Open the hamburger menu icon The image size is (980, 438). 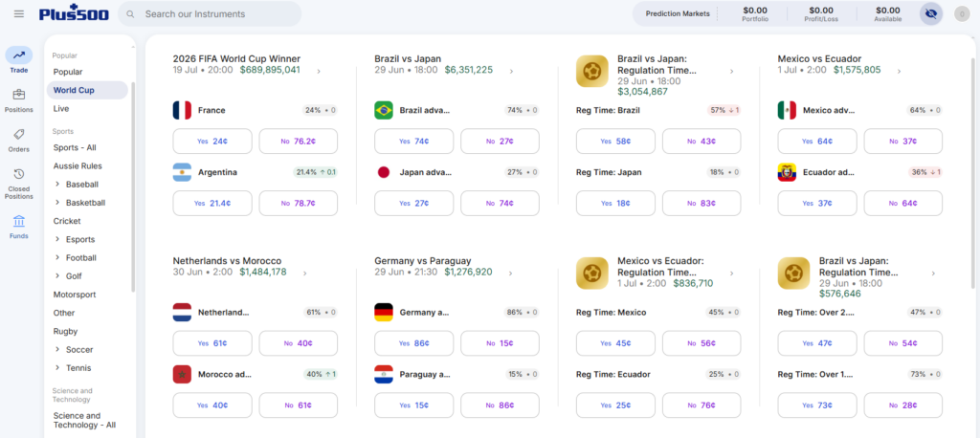[19, 13]
